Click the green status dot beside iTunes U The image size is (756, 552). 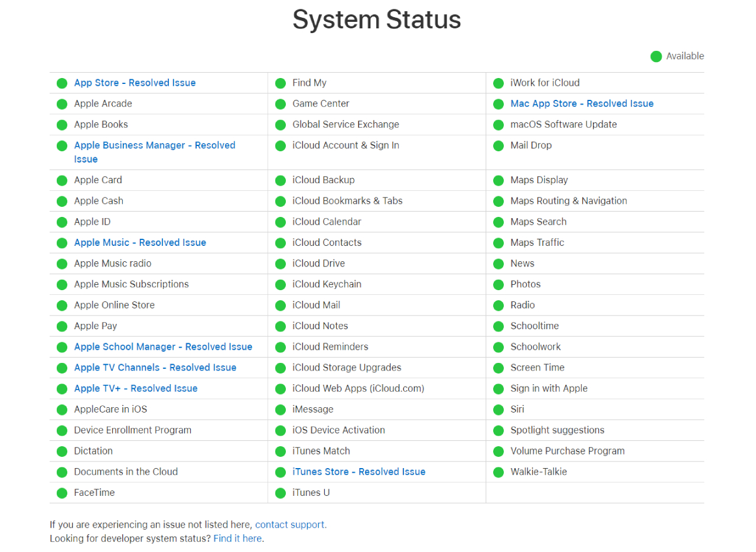pyautogui.click(x=281, y=493)
